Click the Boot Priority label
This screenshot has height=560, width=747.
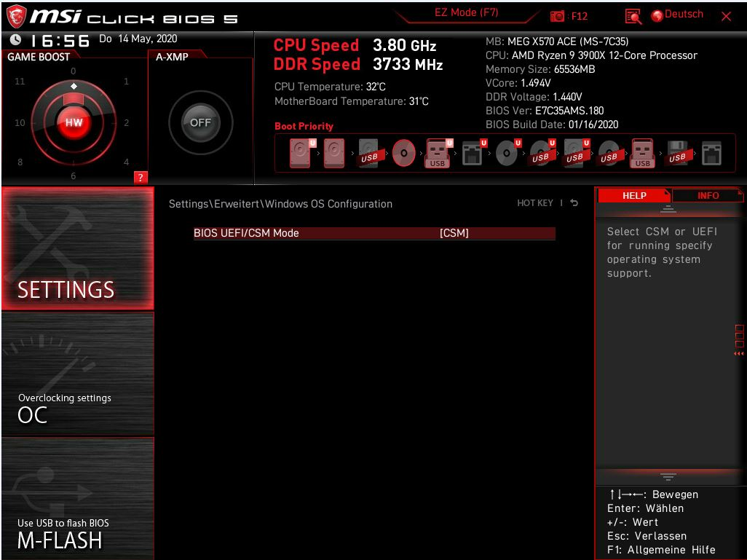(x=304, y=126)
